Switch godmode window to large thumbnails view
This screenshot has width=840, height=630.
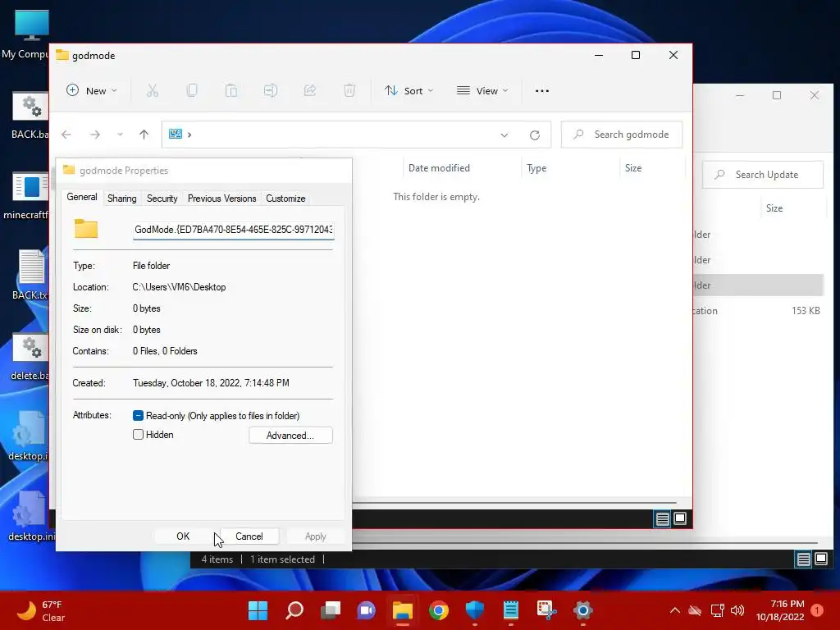(680, 518)
